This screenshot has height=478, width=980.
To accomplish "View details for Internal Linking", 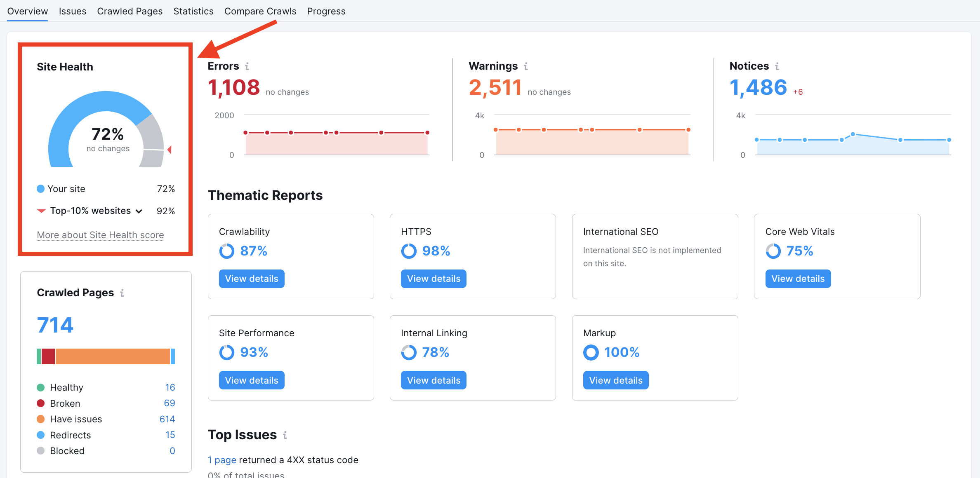I will tap(433, 380).
